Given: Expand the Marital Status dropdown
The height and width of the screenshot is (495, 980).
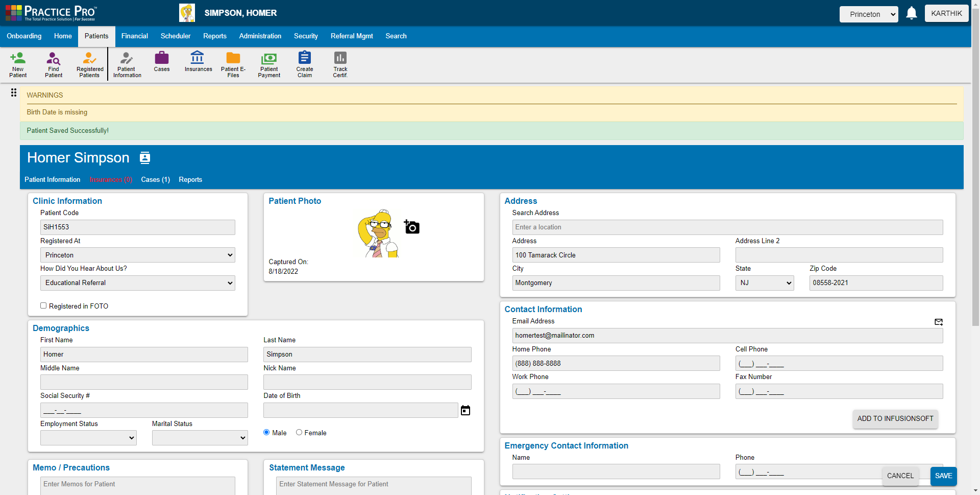Looking at the screenshot, I should point(200,437).
